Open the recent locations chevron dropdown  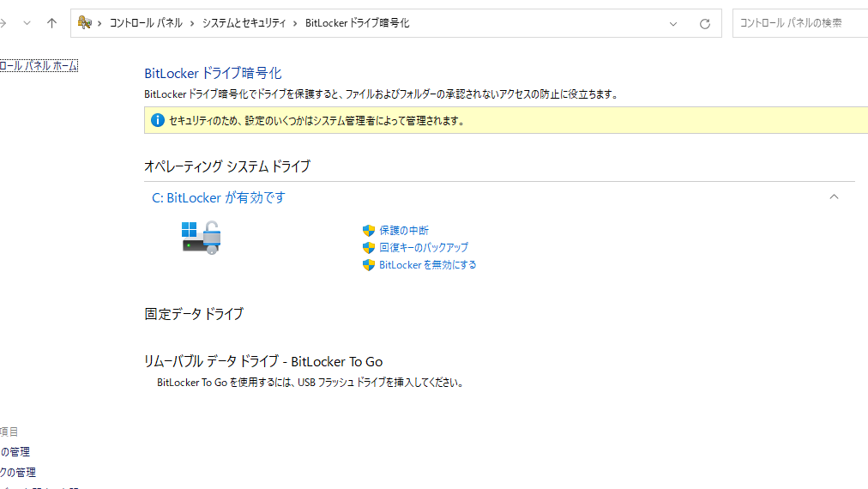27,23
